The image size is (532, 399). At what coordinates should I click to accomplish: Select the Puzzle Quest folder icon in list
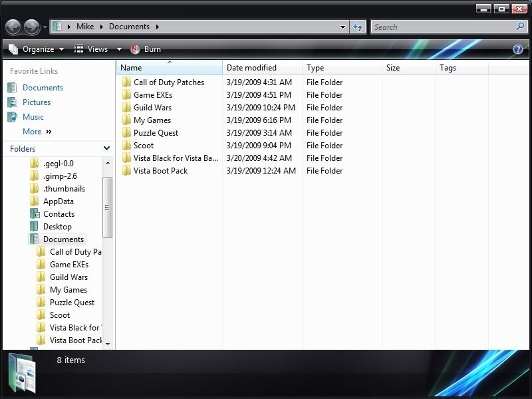(126, 132)
